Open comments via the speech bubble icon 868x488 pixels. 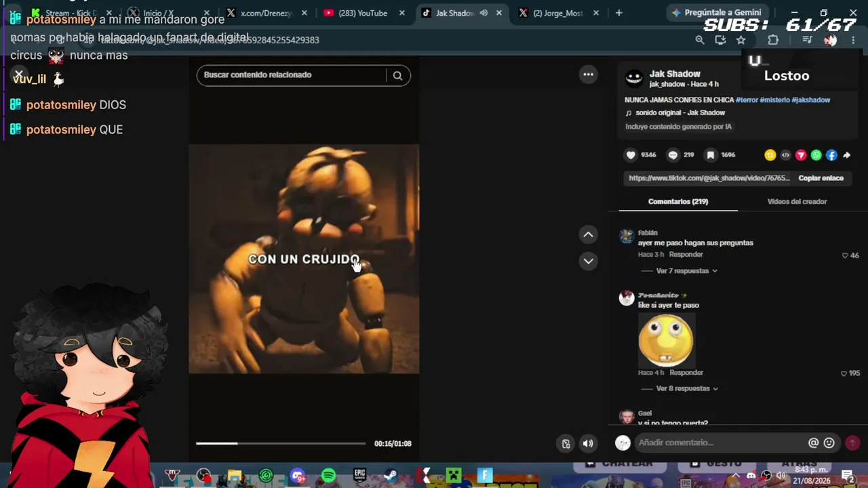pyautogui.click(x=673, y=155)
